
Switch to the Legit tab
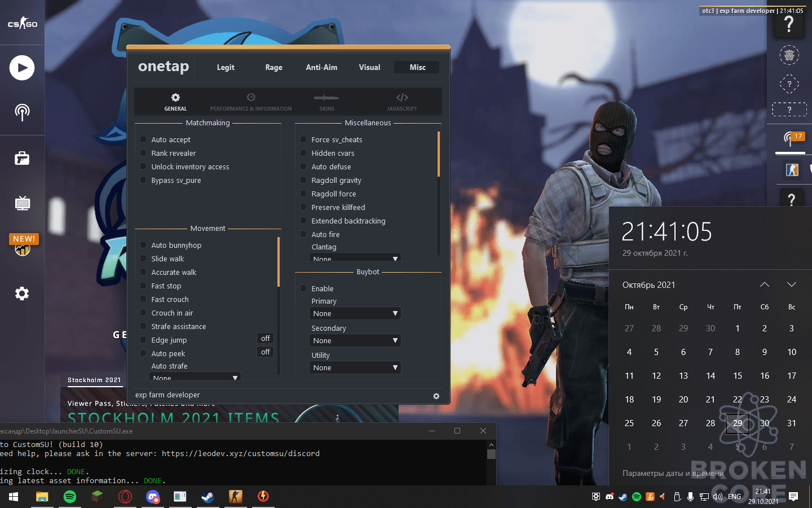click(x=226, y=67)
